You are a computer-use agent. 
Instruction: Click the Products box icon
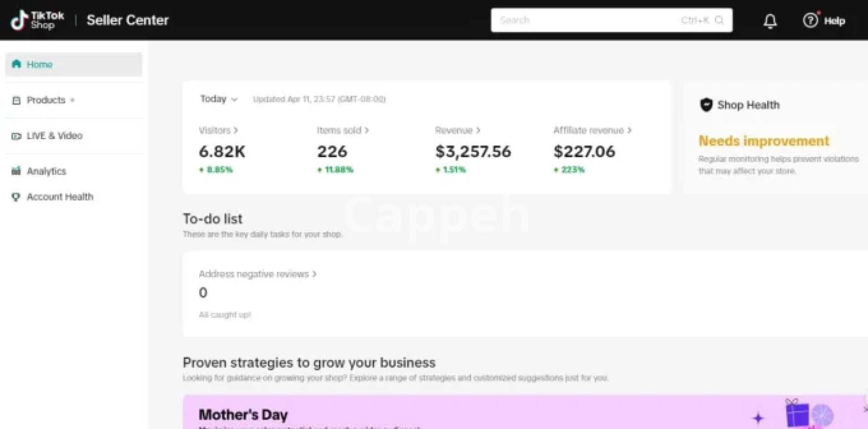coord(17,100)
